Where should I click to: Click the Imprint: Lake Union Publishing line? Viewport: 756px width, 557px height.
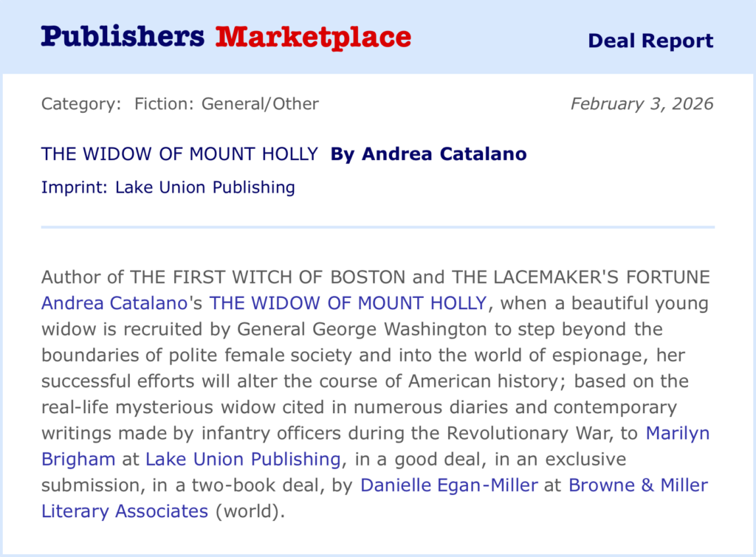pyautogui.click(x=168, y=187)
